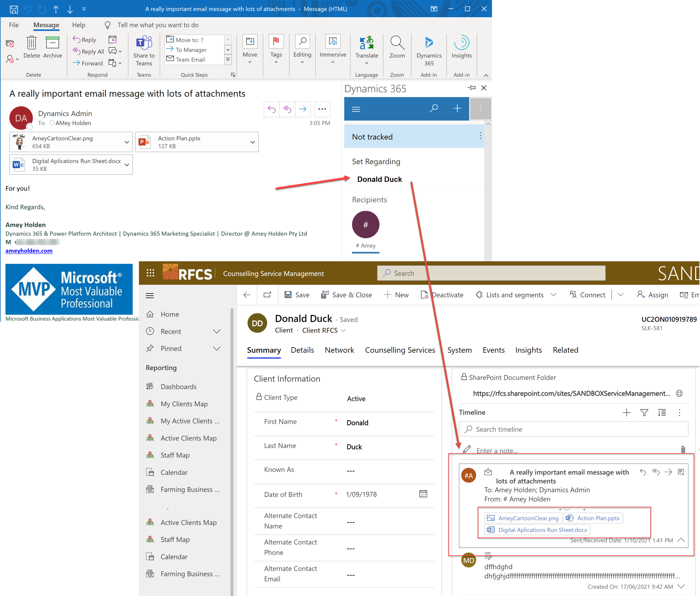Open Share to Teams
700x596 pixels.
click(144, 50)
